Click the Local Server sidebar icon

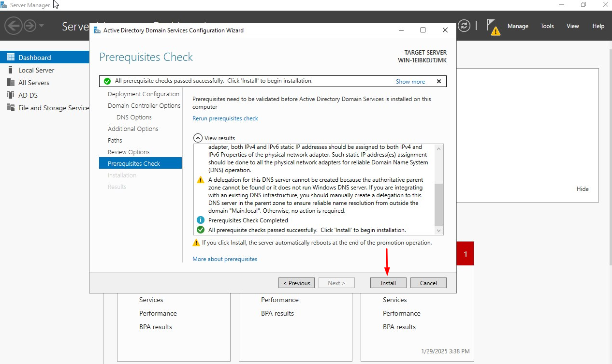(10, 70)
